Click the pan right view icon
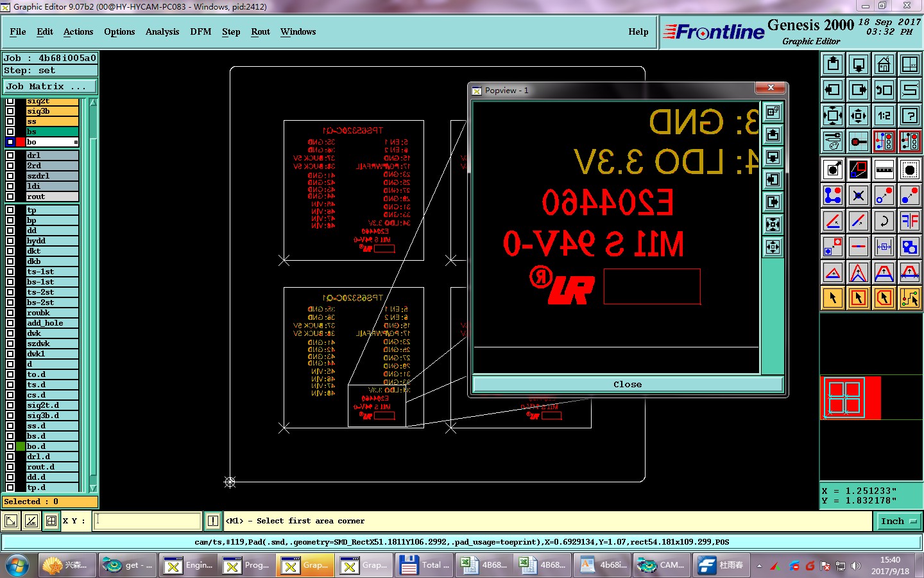This screenshot has width=924, height=578. (859, 90)
